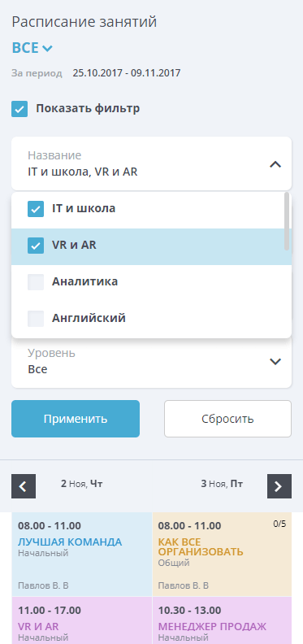Click the Сбросить button

pos(228,419)
